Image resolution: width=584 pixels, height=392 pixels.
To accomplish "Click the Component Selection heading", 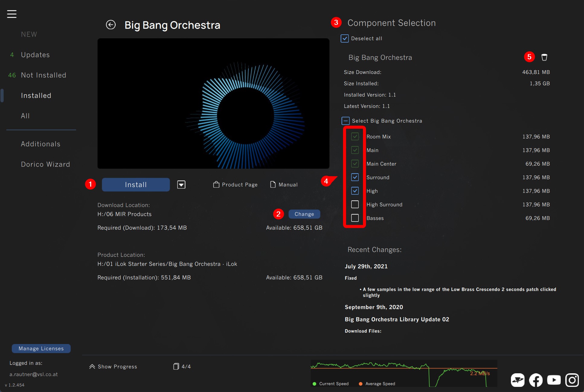I will click(x=391, y=23).
